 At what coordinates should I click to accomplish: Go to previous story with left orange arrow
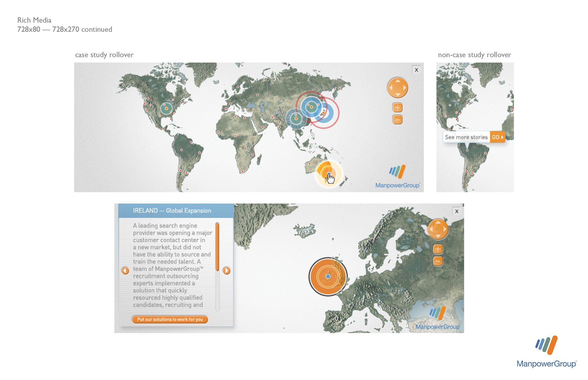tap(125, 270)
